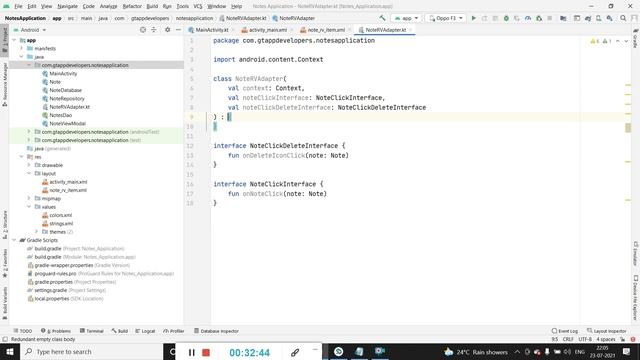Click the Debug app bug icon
The height and width of the screenshot is (360, 640).
coord(506,18)
